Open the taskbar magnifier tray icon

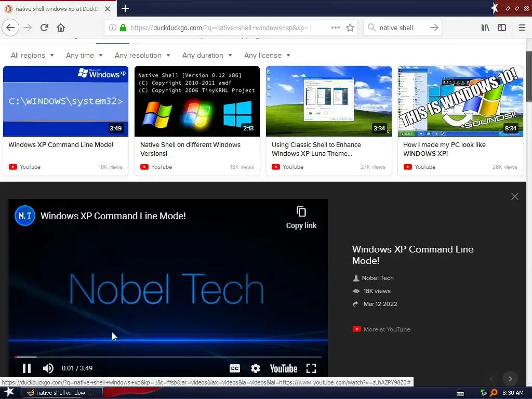(494, 393)
